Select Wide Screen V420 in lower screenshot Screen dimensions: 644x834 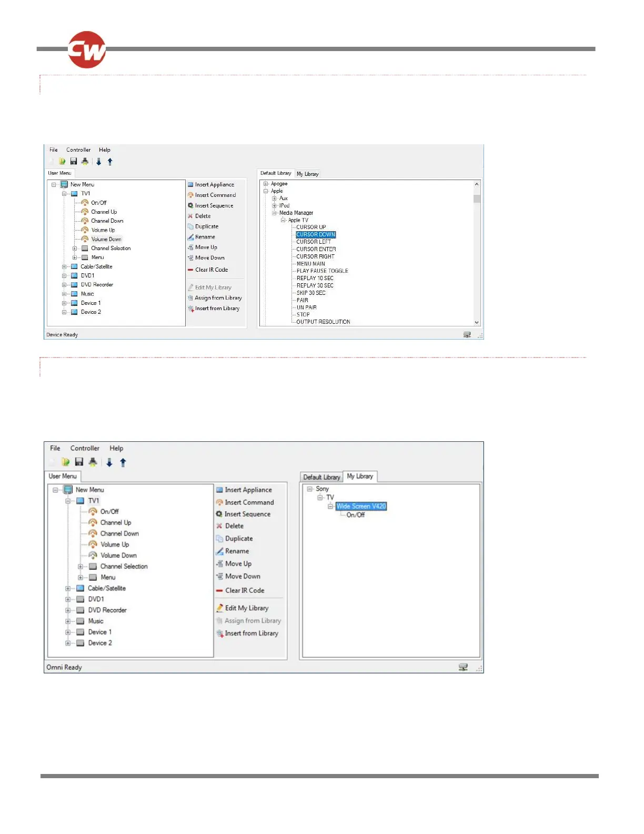[361, 507]
